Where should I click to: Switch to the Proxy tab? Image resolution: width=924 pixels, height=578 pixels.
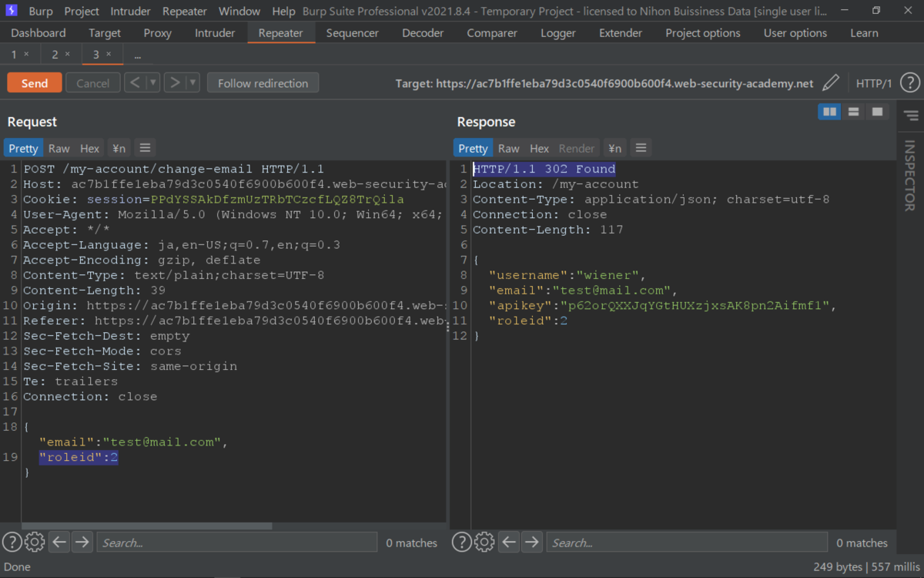(158, 33)
